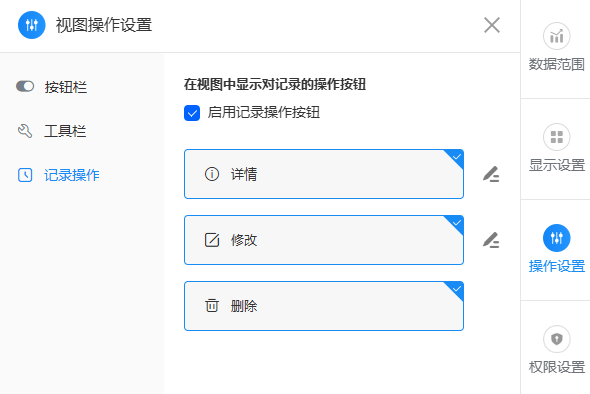Toggle the 修改 button card selection
Screen dimensions: 590x394
click(x=324, y=240)
